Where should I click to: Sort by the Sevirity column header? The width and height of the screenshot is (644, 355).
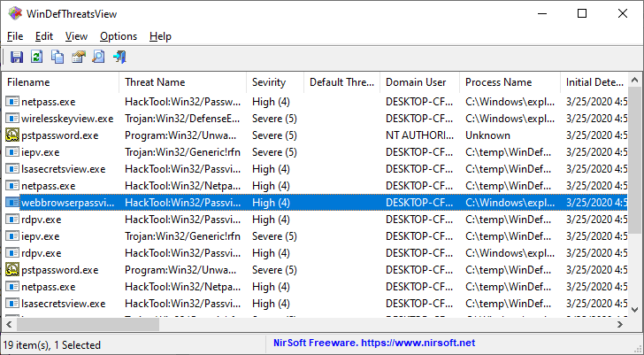pos(269,82)
